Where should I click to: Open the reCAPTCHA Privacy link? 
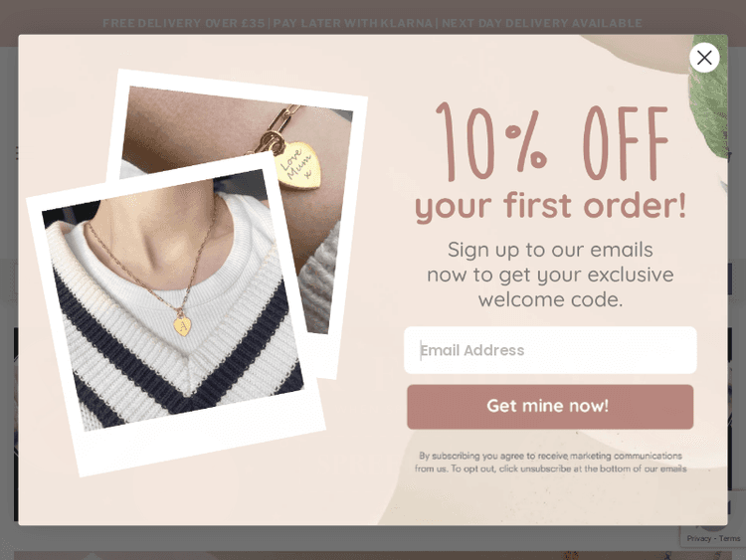coord(698,538)
